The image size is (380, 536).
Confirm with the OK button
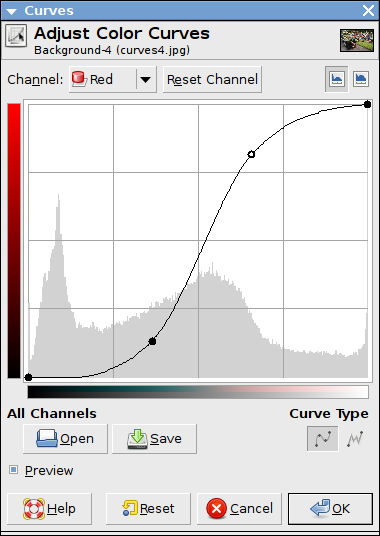330,509
